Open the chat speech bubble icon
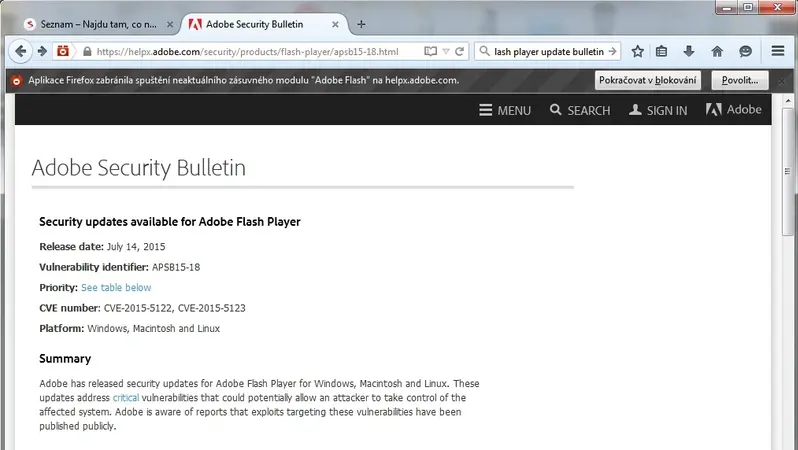798x450 pixels. tap(746, 51)
